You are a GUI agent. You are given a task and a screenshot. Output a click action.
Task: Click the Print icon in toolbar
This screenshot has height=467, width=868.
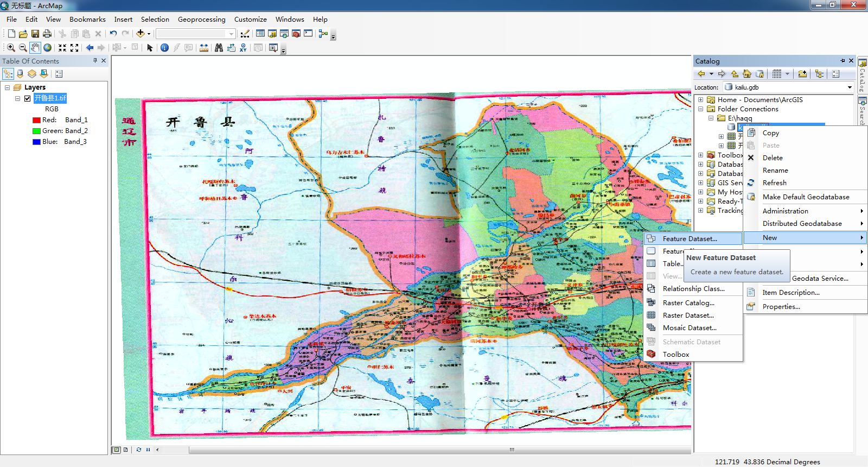[x=47, y=34]
